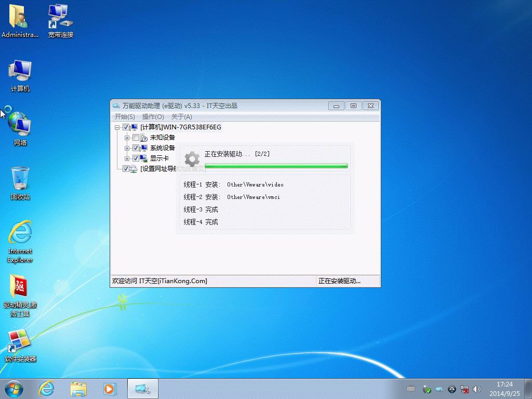Toggle the [计算机]WIN-7GR538EF6EG checkbox

[126, 127]
